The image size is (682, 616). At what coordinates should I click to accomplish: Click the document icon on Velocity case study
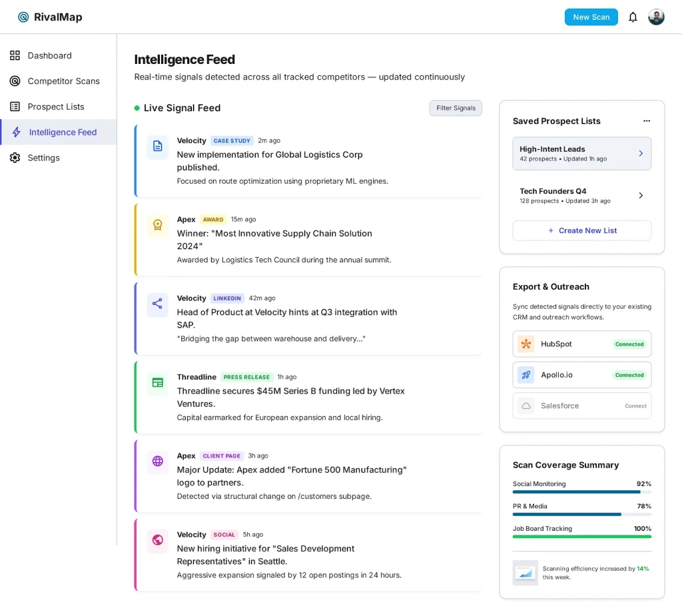point(157,146)
